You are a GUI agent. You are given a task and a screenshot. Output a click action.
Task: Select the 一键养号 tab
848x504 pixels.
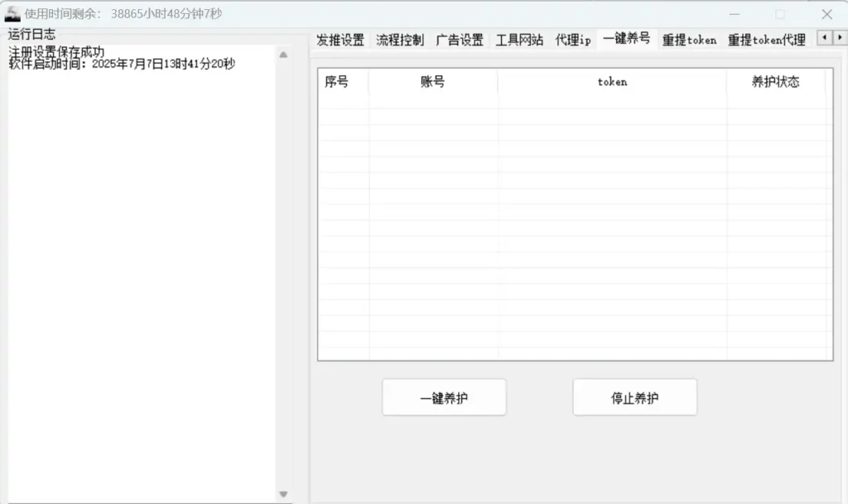point(627,38)
